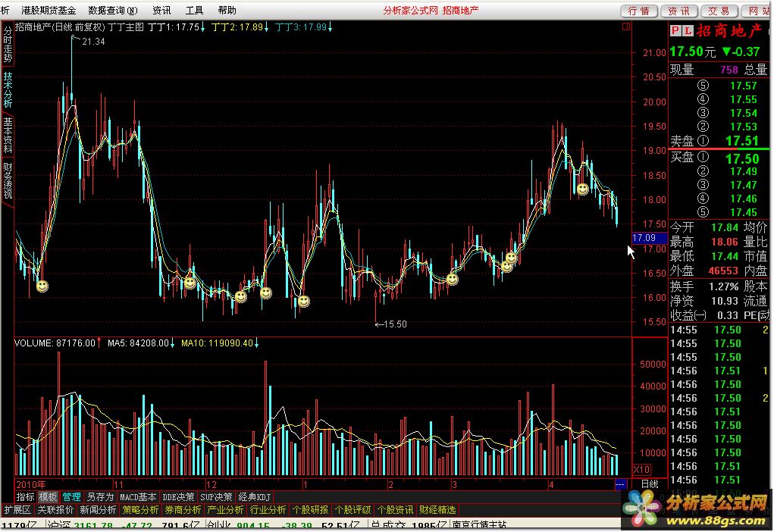Apply the SUP决策 template
This screenshot has width=774, height=532.
point(216,497)
